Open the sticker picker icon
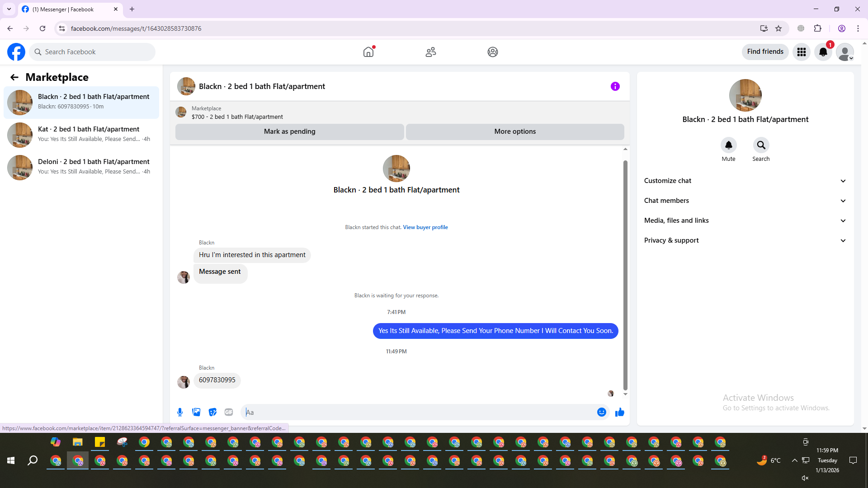The width and height of the screenshot is (868, 488). (x=212, y=412)
